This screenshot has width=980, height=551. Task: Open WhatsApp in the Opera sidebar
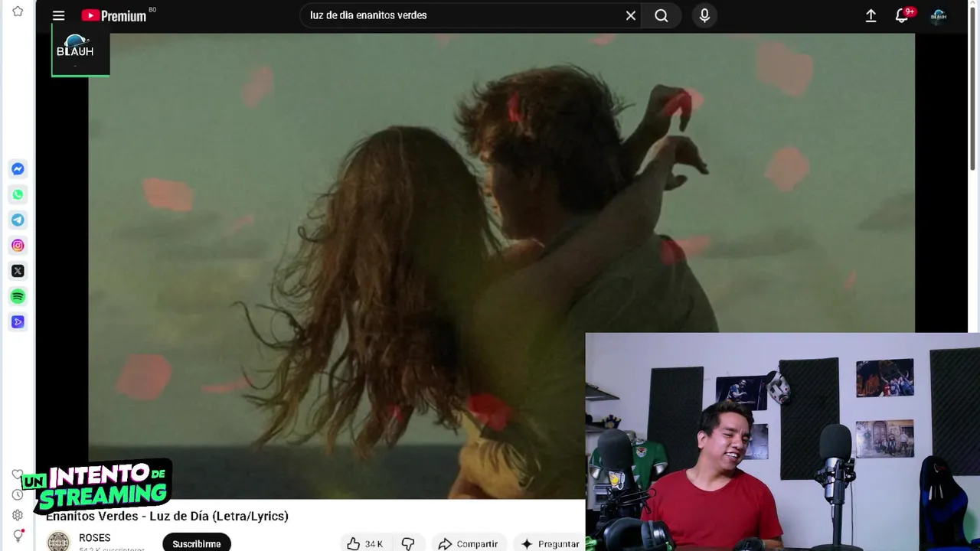18,194
